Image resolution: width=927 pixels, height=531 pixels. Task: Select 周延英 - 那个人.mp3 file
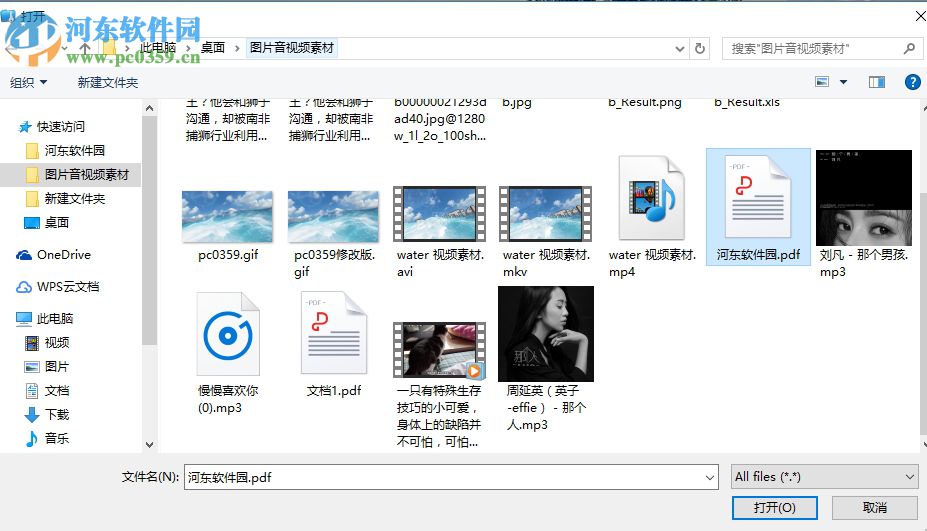[546, 334]
